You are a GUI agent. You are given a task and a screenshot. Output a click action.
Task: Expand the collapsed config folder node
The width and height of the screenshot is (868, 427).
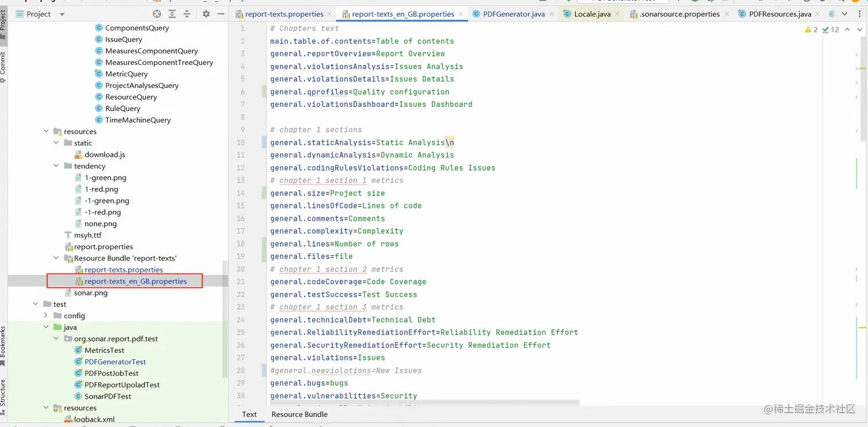(45, 315)
